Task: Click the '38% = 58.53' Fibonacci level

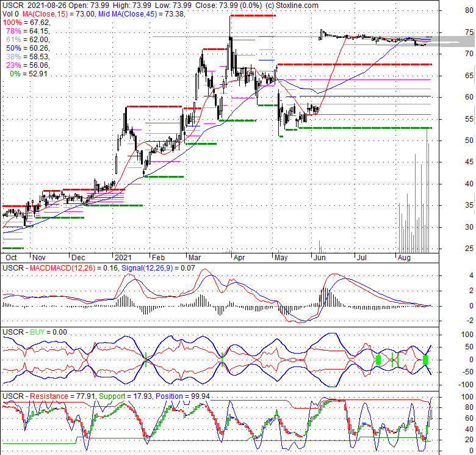Action: pos(28,57)
